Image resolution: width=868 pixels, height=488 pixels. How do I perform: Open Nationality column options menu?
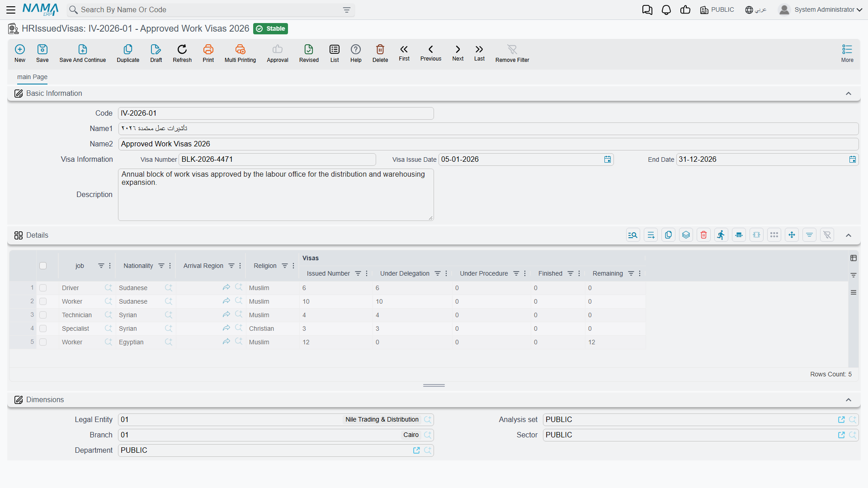170,266
